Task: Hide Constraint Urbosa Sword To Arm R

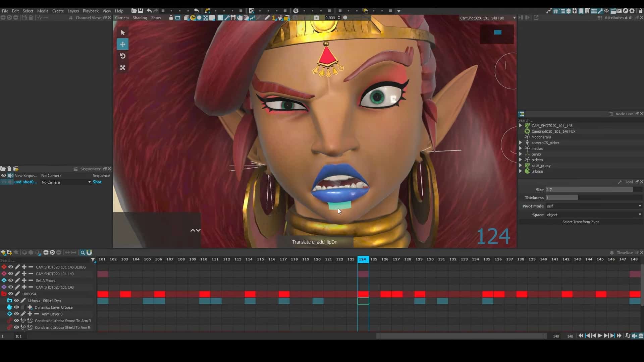Action: 16,321
